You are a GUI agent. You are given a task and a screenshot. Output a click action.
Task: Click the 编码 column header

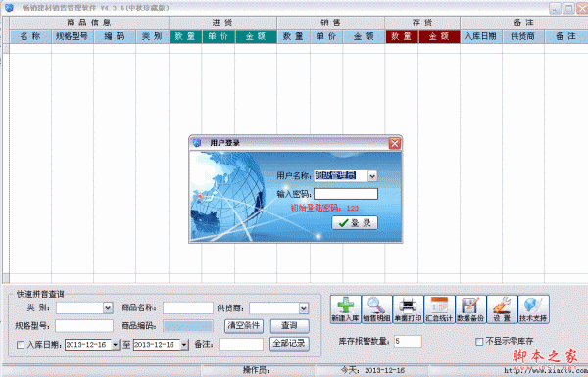point(115,36)
